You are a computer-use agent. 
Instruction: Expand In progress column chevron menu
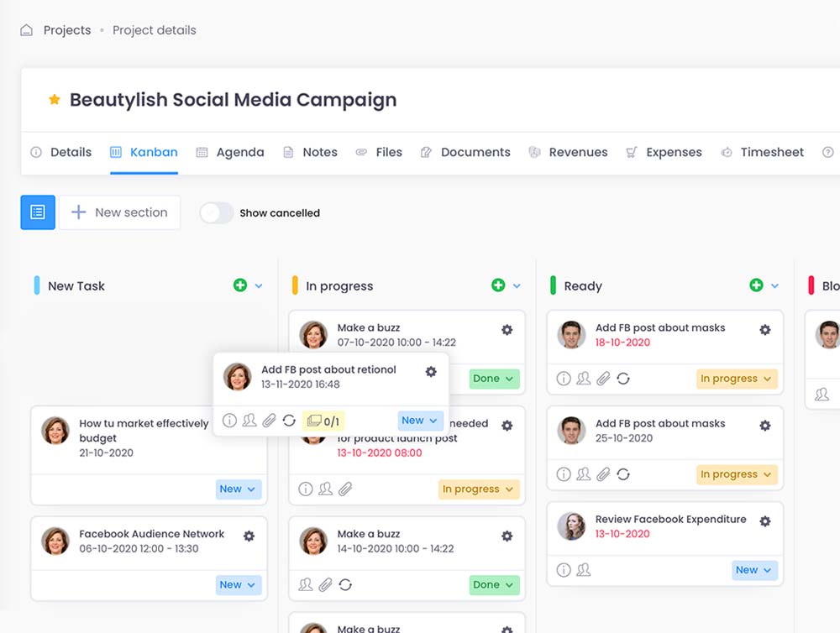tap(517, 286)
